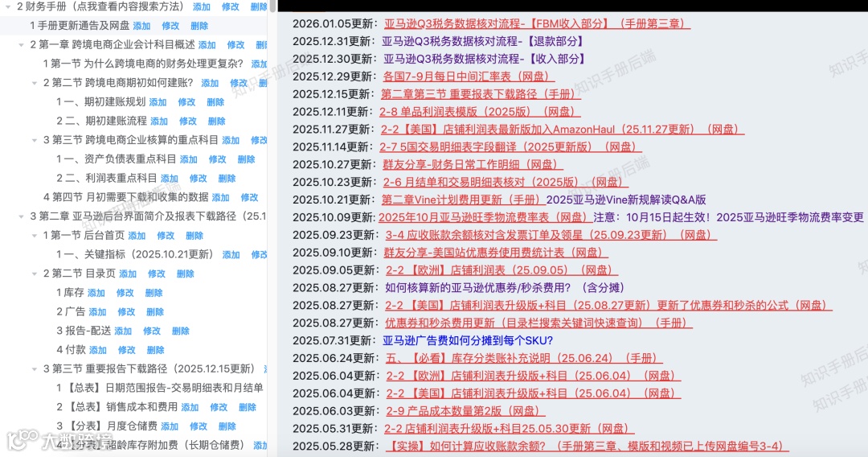Click 修改 on the 财务手册 root row
868x457 pixels.
[x=231, y=6]
